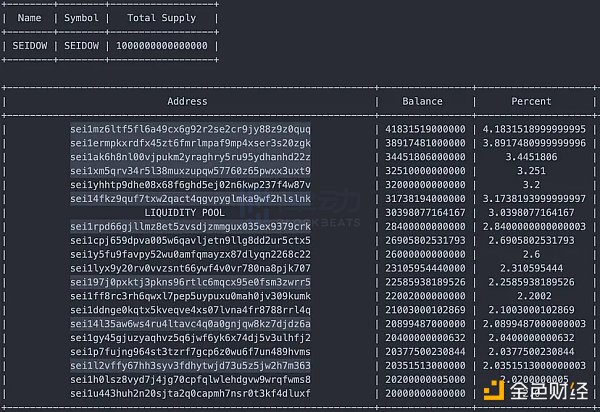Select address starting with sei1p7fujng964
The height and width of the screenshot is (412, 600).
(190, 352)
